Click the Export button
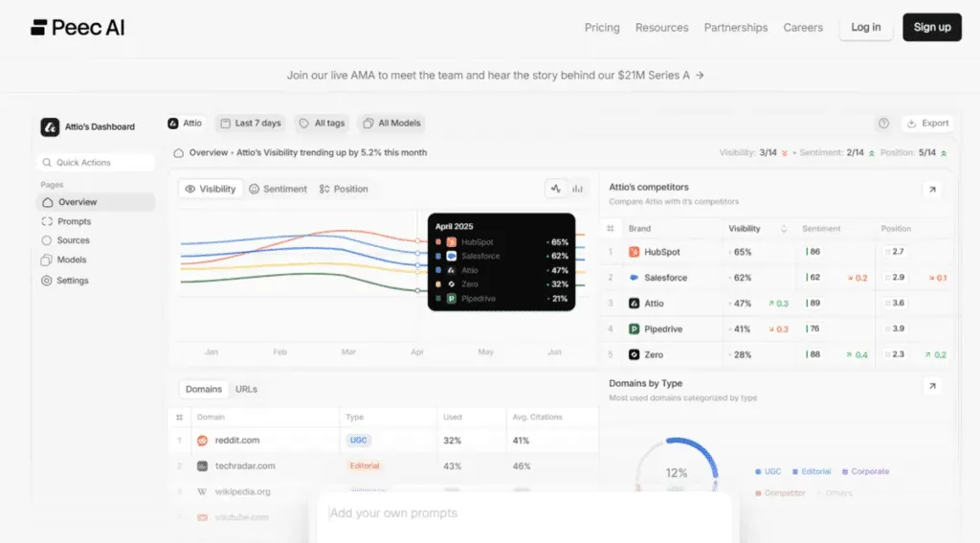The height and width of the screenshot is (543, 980). (x=928, y=124)
